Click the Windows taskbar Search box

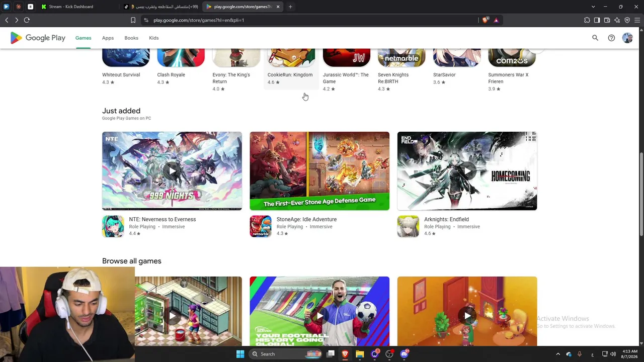[x=285, y=354]
